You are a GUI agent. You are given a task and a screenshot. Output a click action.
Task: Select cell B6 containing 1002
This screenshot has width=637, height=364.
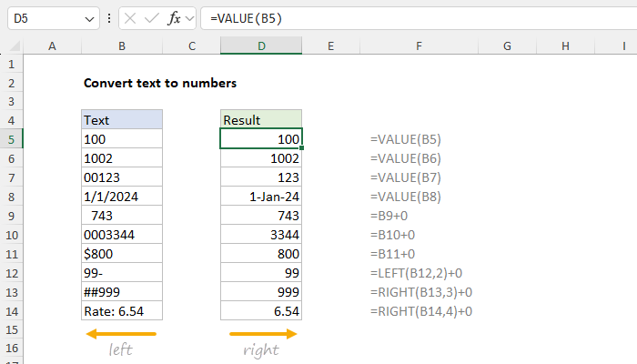click(122, 158)
